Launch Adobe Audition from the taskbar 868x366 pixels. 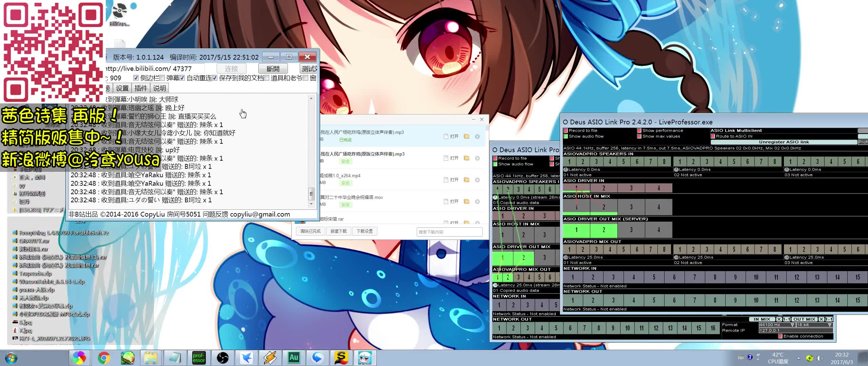[294, 358]
